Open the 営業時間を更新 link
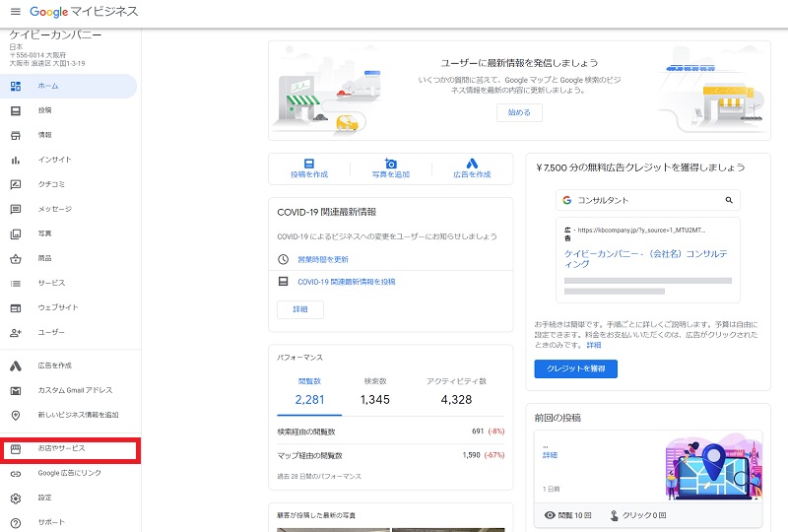788x532 pixels. tap(323, 259)
